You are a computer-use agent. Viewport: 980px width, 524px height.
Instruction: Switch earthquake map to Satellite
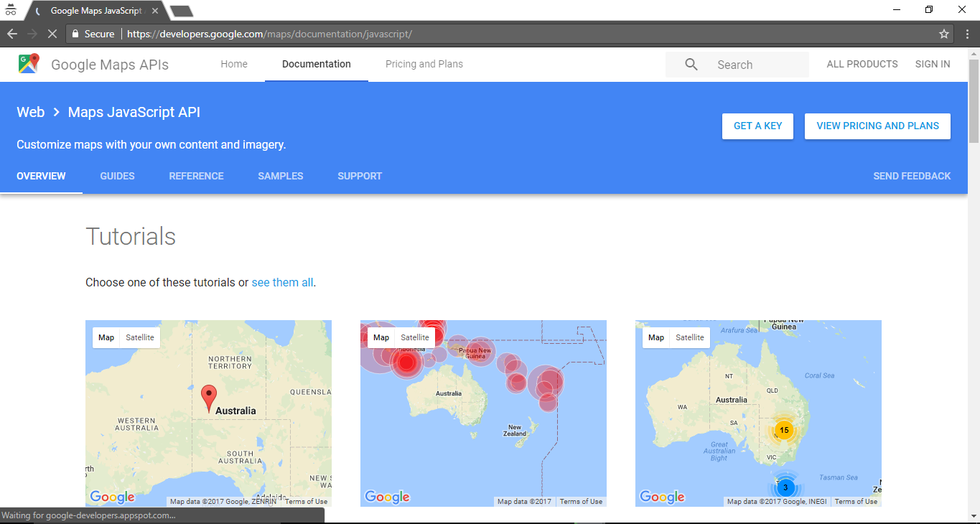click(415, 337)
